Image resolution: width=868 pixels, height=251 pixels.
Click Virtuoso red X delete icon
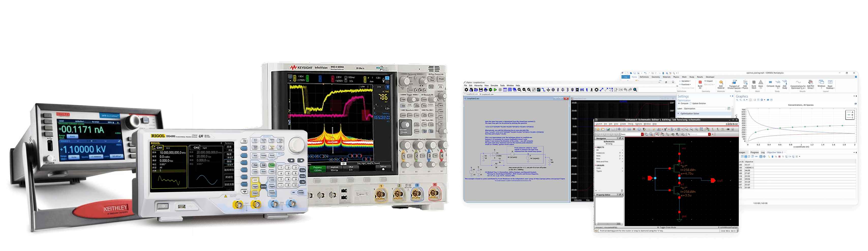[634, 129]
